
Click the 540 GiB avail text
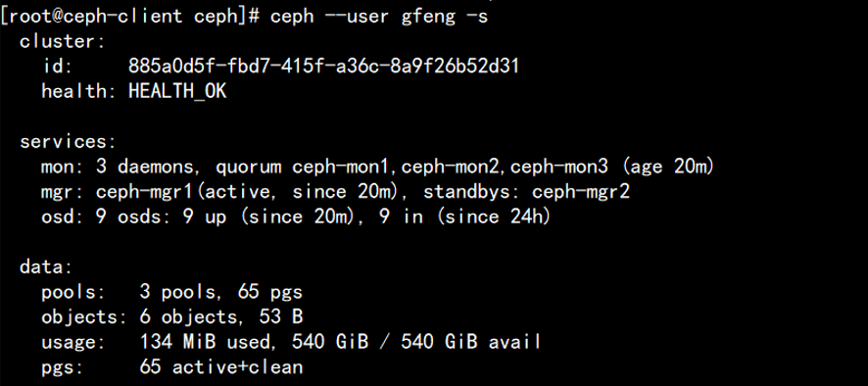tap(471, 342)
